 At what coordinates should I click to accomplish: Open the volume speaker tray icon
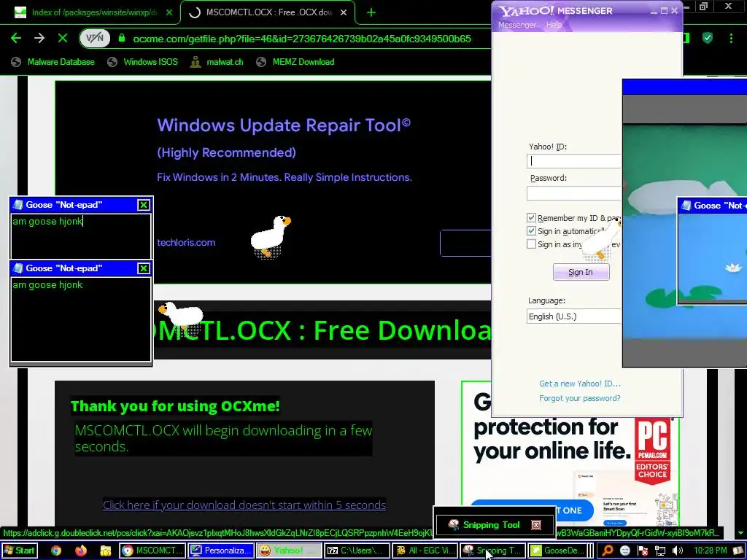coord(678,551)
